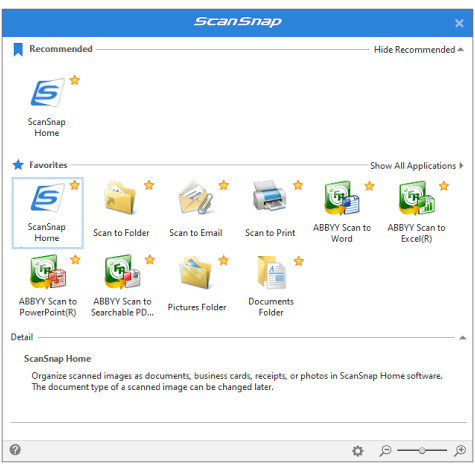Toggle favorite star for ABBYY Scan to PowerPoint(R)
The image size is (475, 470).
click(x=75, y=259)
